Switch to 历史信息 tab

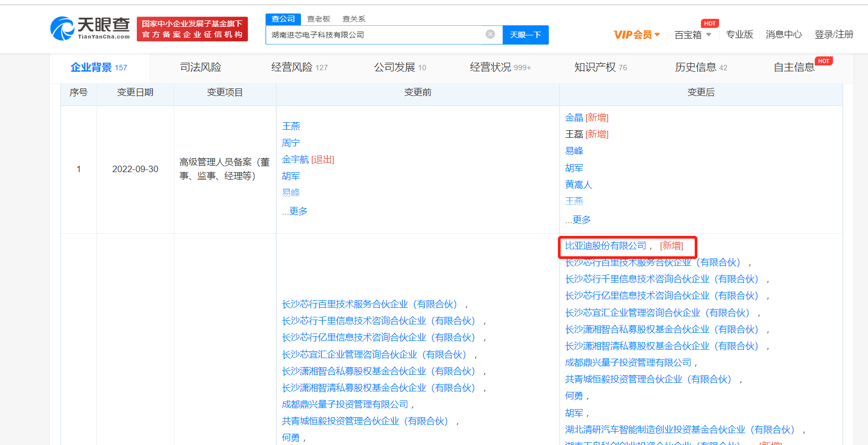point(701,67)
